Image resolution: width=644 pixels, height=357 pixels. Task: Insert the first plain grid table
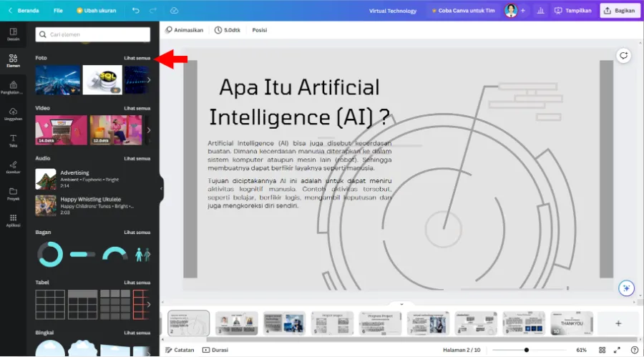pos(50,305)
